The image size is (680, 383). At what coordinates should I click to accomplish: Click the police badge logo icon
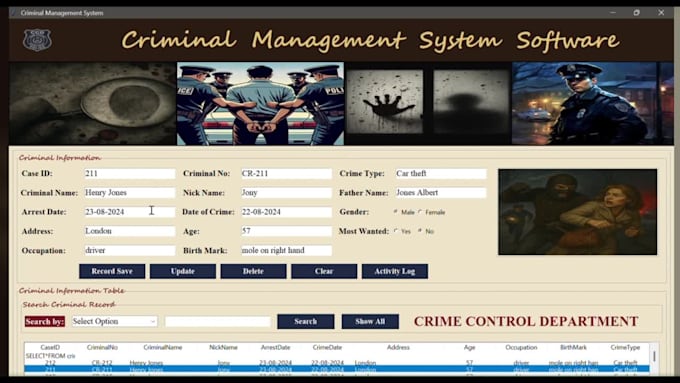click(x=37, y=40)
